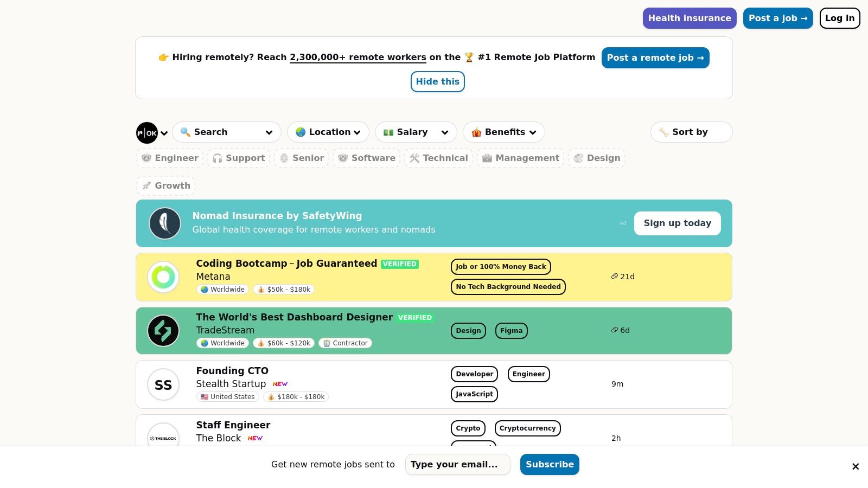
Task: Open the Sort by dropdown
Action: pos(692,132)
